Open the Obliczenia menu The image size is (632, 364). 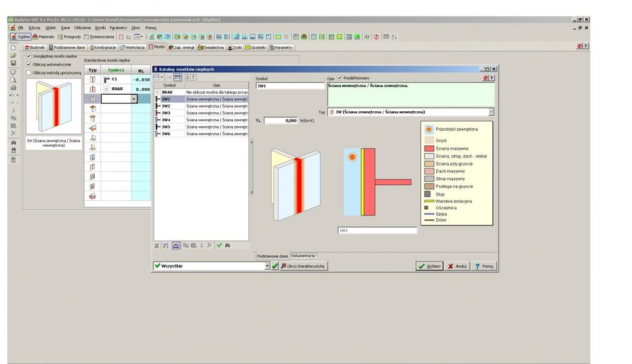82,28
